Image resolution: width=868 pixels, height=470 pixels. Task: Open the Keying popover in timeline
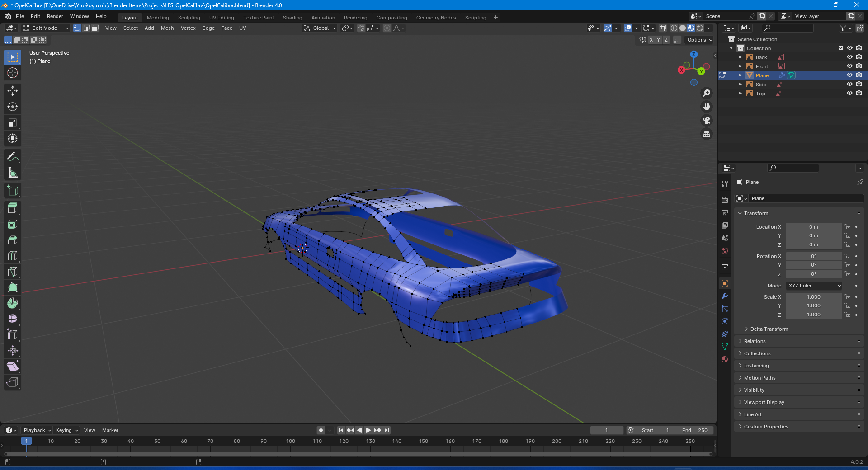[67, 430]
